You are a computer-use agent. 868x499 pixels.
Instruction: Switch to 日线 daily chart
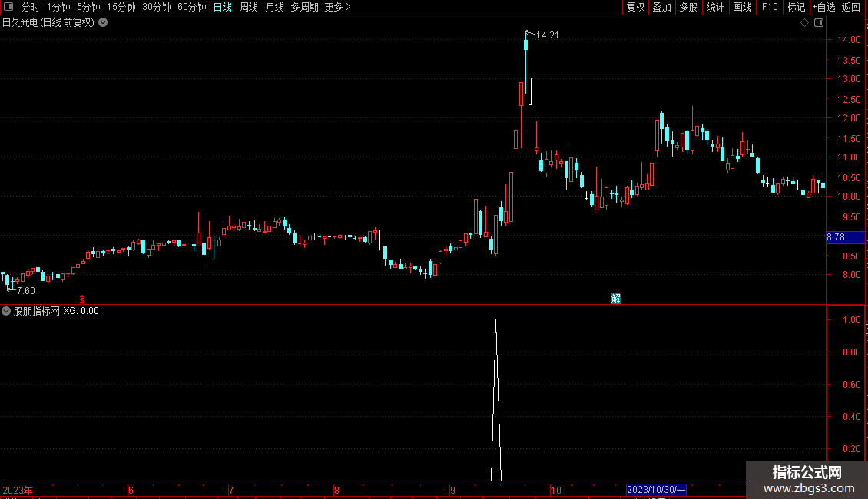tap(223, 7)
